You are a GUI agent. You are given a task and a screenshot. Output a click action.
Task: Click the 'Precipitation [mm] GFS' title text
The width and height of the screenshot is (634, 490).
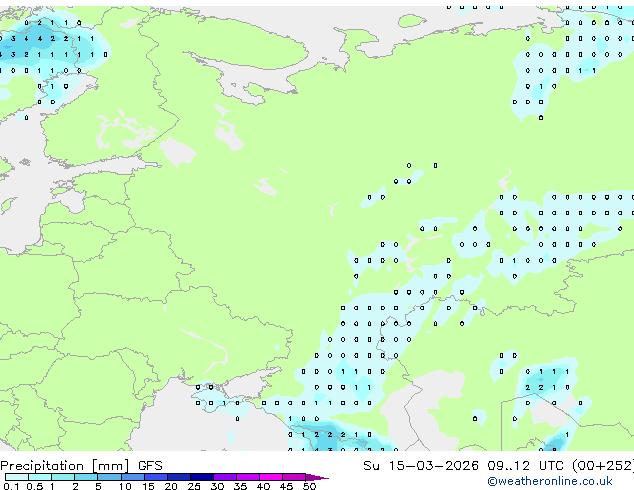(81, 466)
